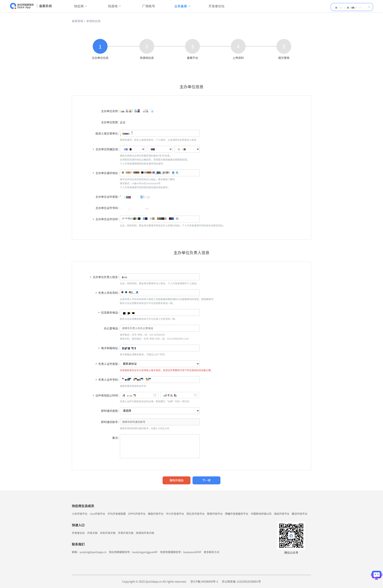Viewport: 383px width, 588px height.
Task: Open the 开发者论坛 link in navigation
Action: click(x=216, y=6)
